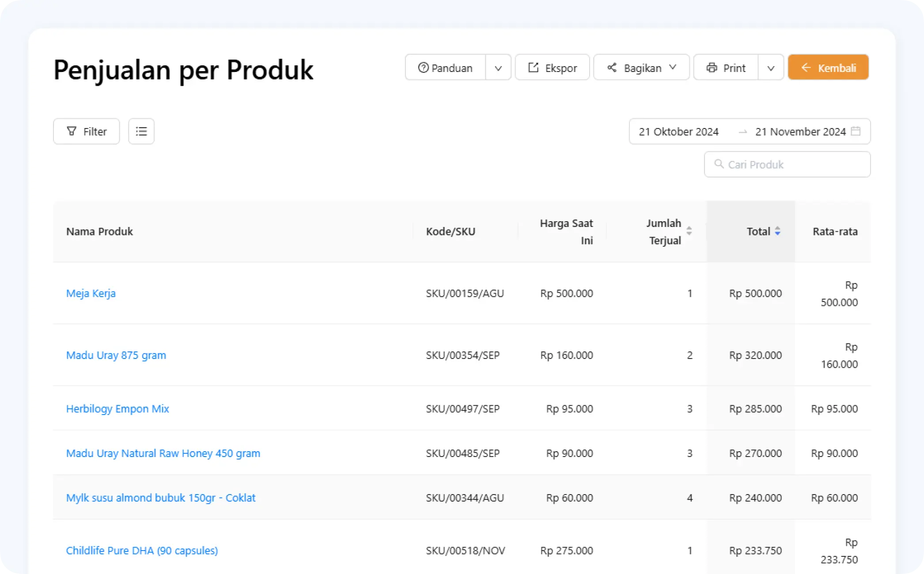Click the Harga Saat Ini header
This screenshot has width=924, height=574.
(566, 231)
